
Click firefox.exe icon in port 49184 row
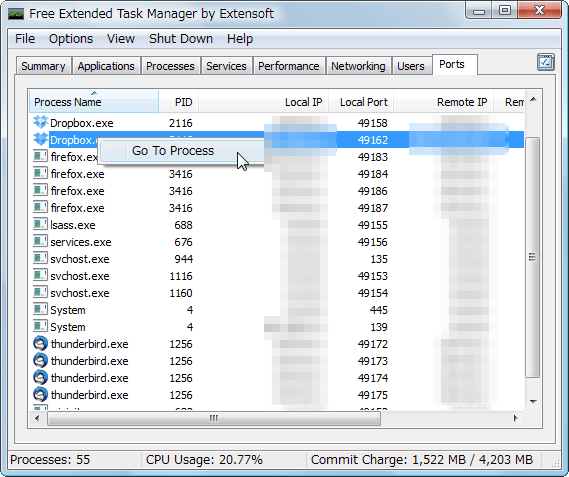[x=40, y=174]
